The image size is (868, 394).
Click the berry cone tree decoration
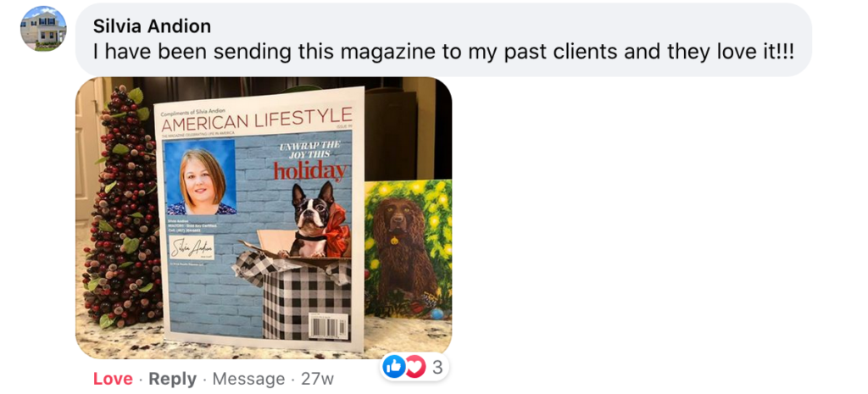click(x=122, y=208)
